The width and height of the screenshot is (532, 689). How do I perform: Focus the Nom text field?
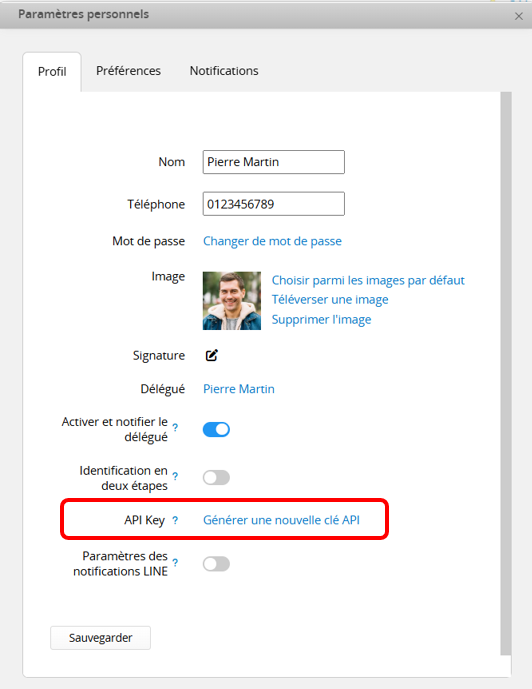(274, 162)
